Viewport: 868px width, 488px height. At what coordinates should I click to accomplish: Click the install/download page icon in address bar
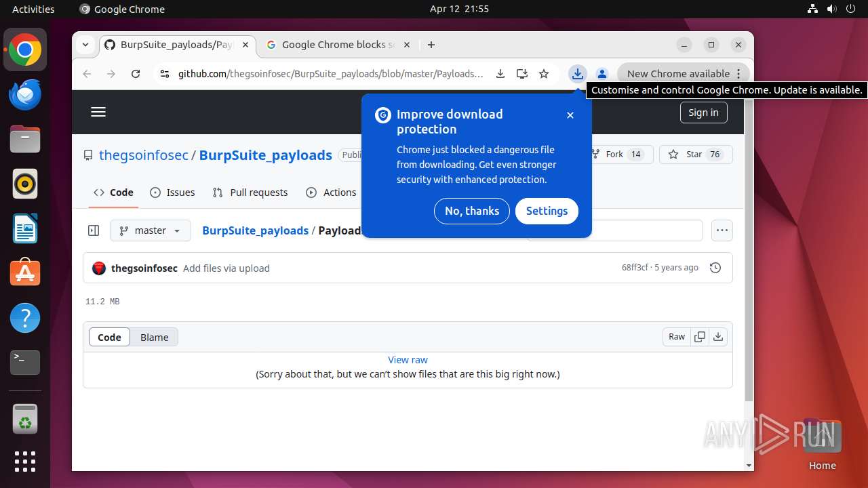pyautogui.click(x=500, y=74)
